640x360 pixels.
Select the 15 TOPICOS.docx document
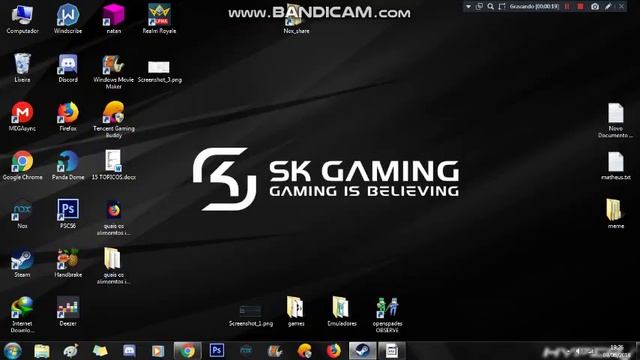[113, 165]
